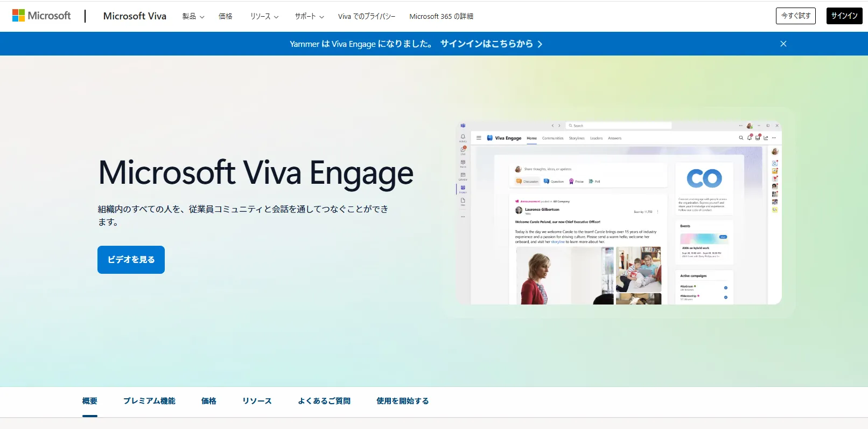
Task: Click the CO community logo in the preview
Action: coord(704,178)
